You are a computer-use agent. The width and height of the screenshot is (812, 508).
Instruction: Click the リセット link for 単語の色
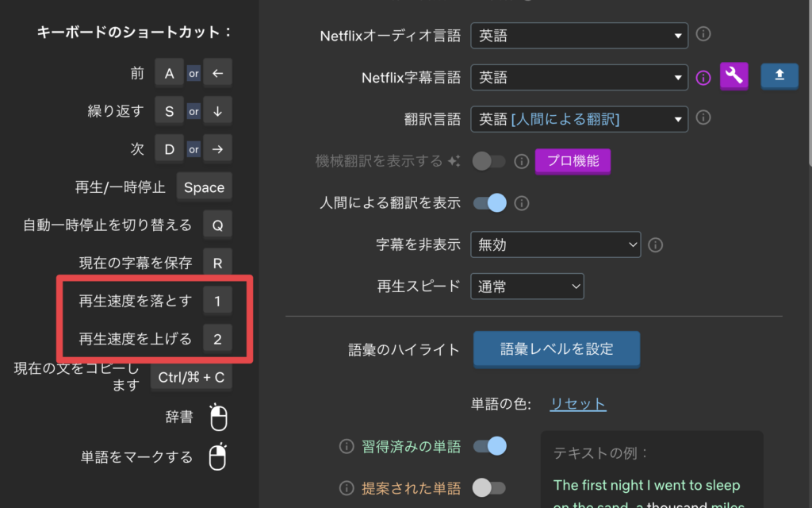pos(578,403)
